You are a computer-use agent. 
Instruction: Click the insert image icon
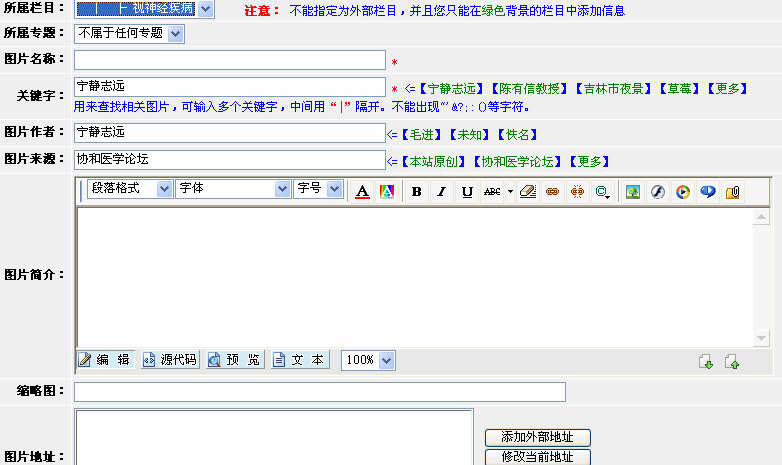click(x=633, y=191)
